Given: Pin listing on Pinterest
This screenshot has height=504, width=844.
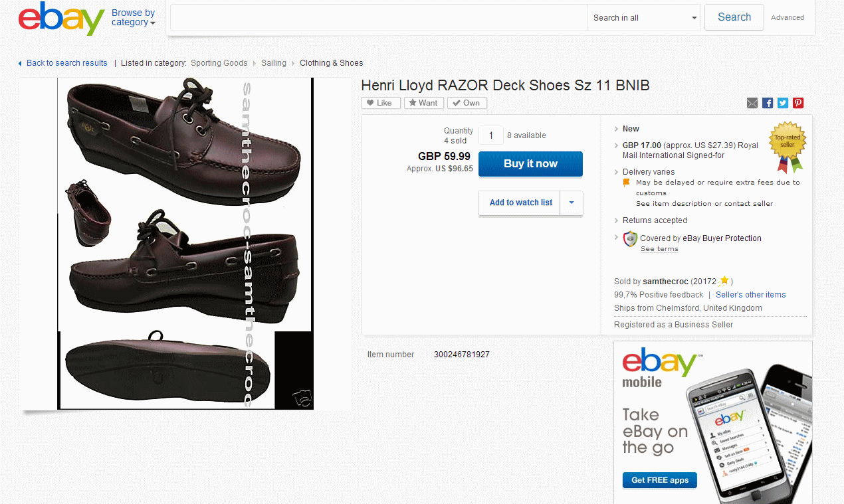Looking at the screenshot, I should pos(798,103).
